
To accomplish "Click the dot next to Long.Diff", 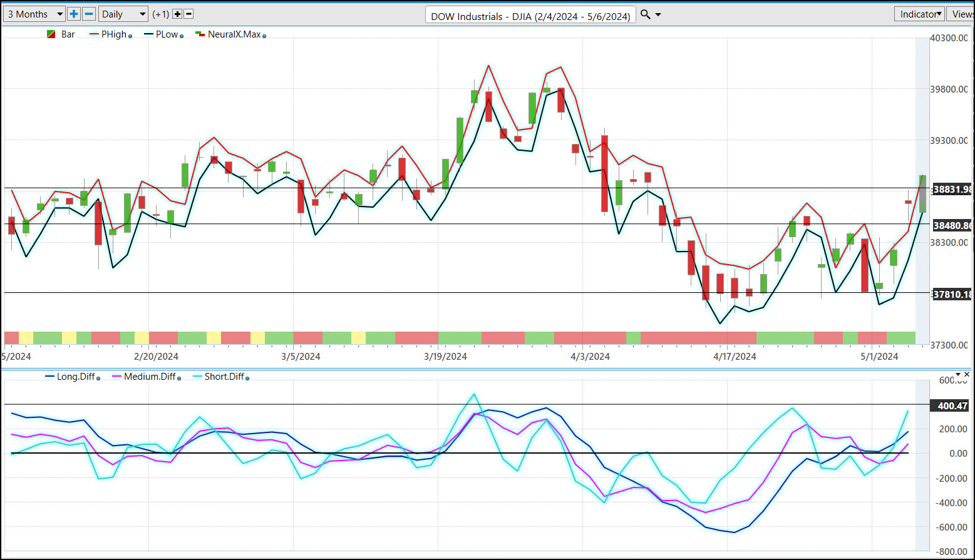I will [x=98, y=379].
